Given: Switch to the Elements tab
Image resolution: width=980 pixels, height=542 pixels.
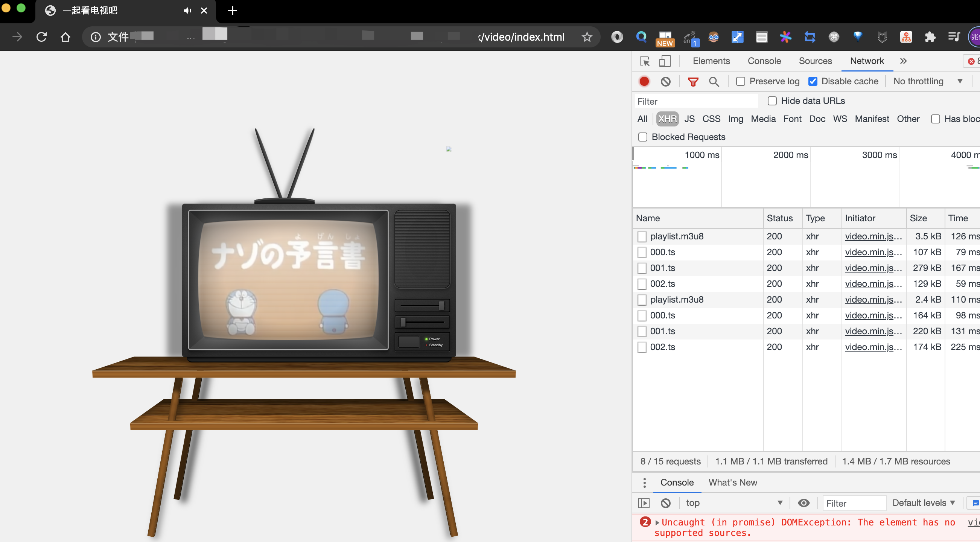Looking at the screenshot, I should [x=711, y=61].
